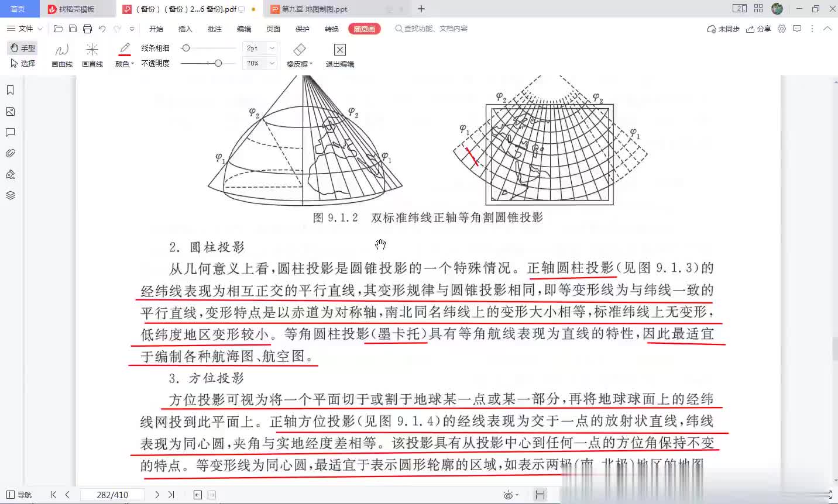Image resolution: width=838 pixels, height=504 pixels.
Task: Select the curve drawing tool (画曲线)
Action: coord(61,54)
